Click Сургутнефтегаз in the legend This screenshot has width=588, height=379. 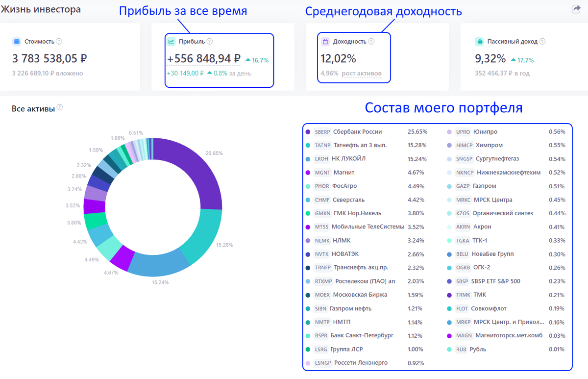tap(498, 159)
